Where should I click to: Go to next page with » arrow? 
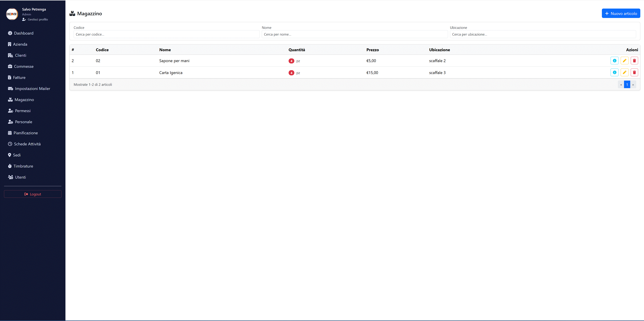(633, 85)
